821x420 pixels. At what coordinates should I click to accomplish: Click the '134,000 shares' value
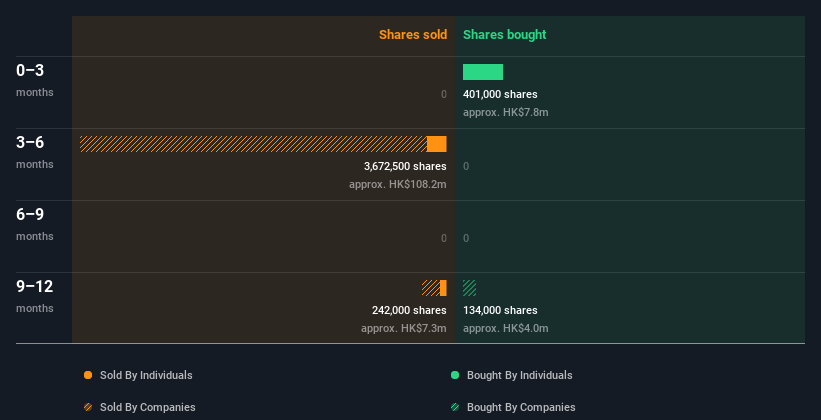500,310
